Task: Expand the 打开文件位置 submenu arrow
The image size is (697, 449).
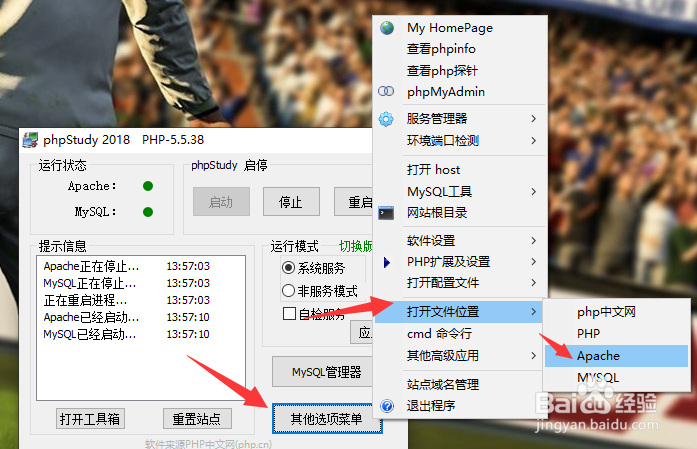Action: pos(533,312)
